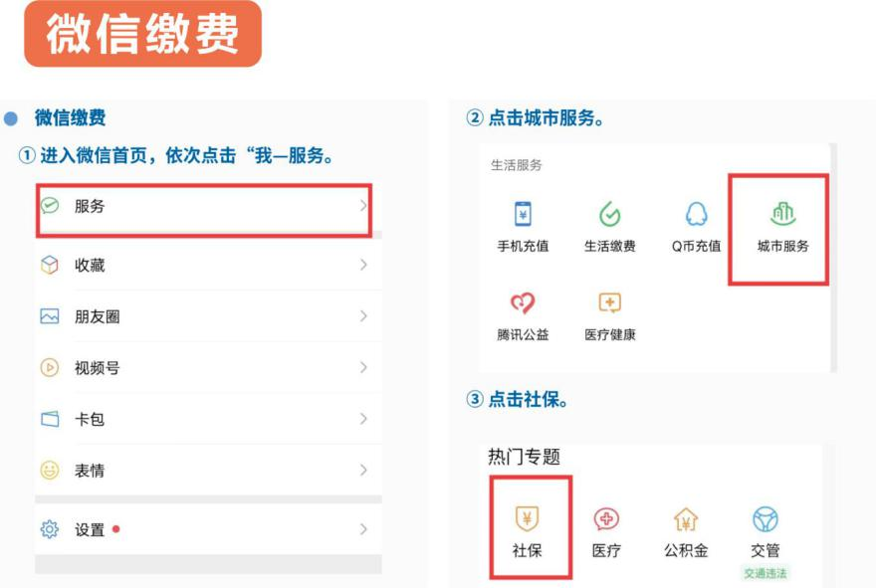Select the 公积金 housing fund icon
Image resolution: width=876 pixels, height=588 pixels.
(686, 519)
